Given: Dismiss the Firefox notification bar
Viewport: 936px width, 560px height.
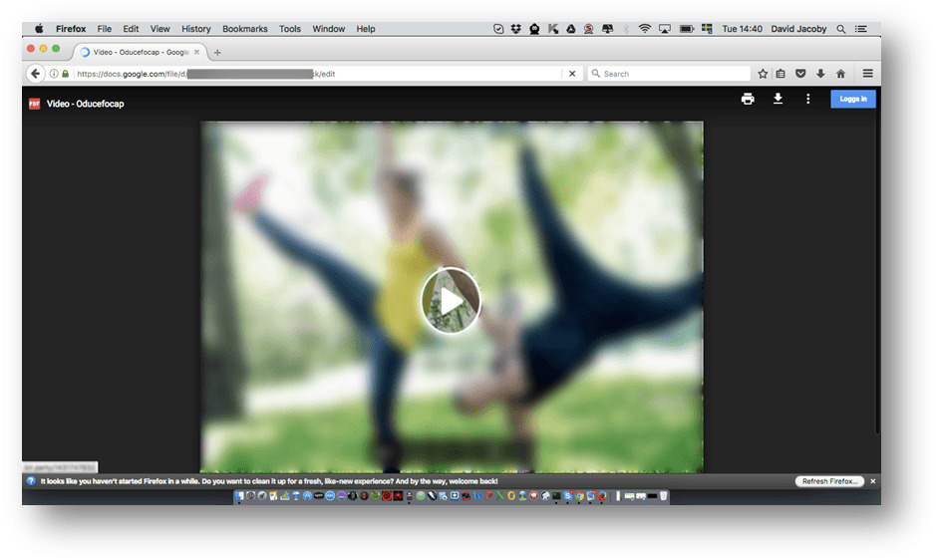Looking at the screenshot, I should pos(873,481).
